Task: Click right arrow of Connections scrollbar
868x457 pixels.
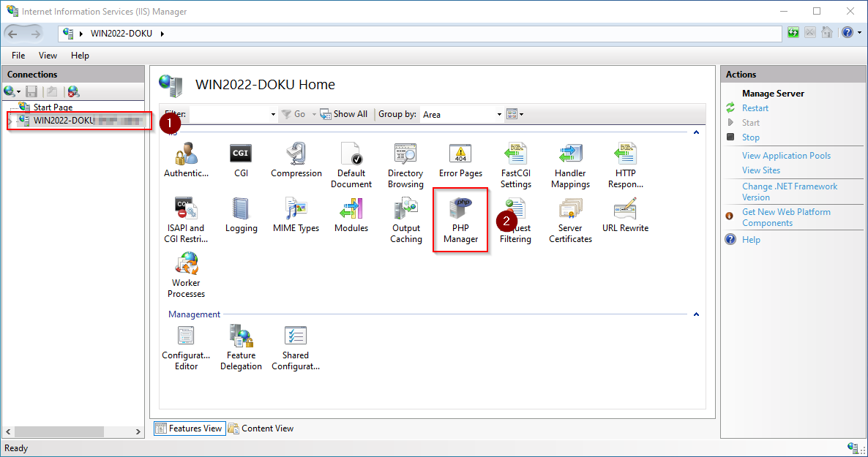Action: click(x=138, y=431)
